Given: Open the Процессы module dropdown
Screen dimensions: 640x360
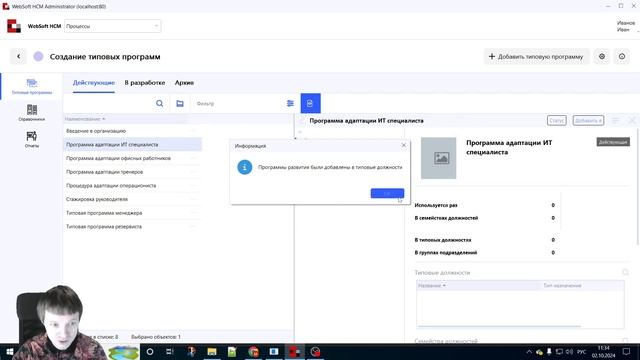Looking at the screenshot, I should (112, 26).
